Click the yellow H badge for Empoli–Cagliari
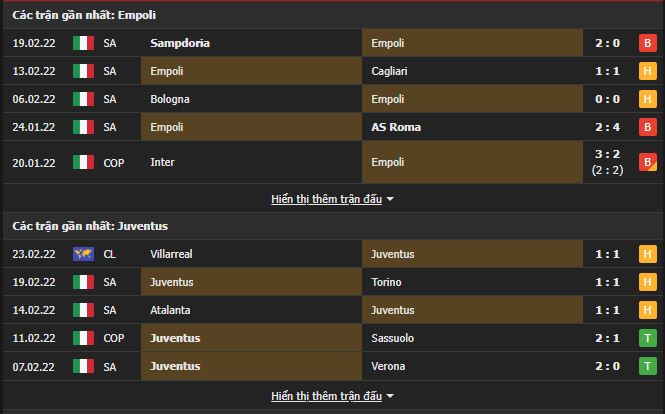665x414 pixels. pyautogui.click(x=648, y=71)
